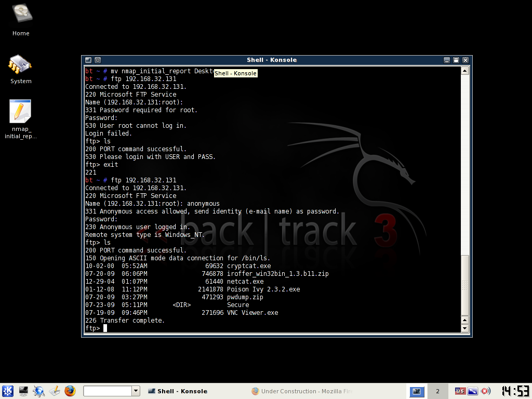Image resolution: width=532 pixels, height=399 pixels.
Task: Launch the Konsole terminal from panel
Action: click(x=23, y=391)
